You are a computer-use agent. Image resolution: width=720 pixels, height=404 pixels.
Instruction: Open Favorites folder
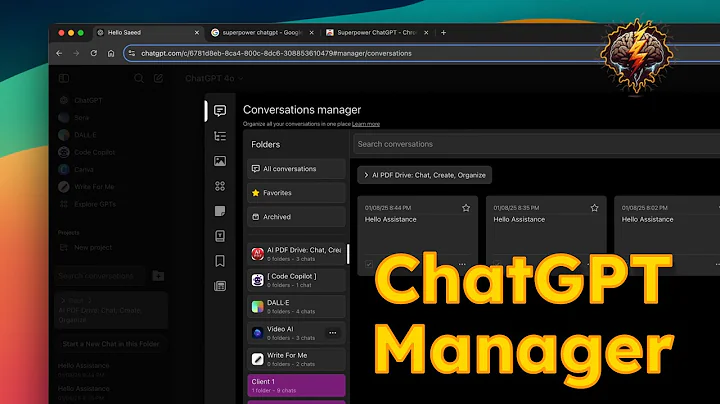(296, 193)
